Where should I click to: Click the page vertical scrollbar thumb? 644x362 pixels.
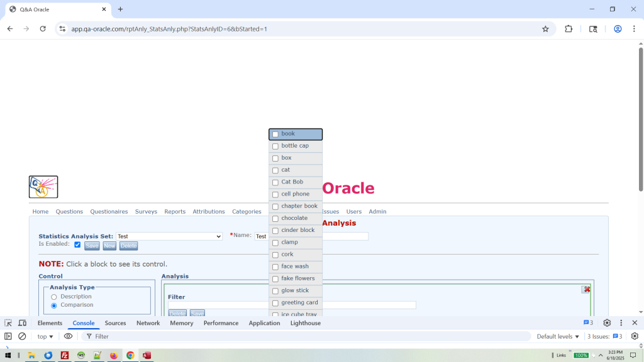click(x=641, y=119)
